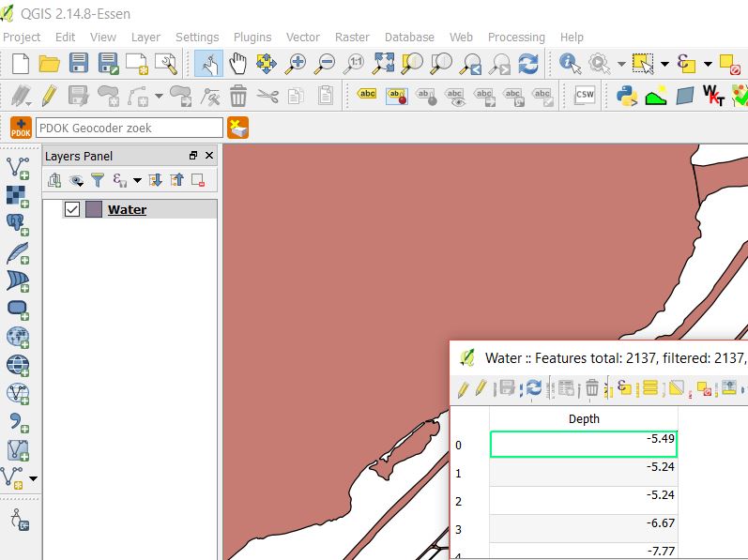Click Save Project floppy disk icon
The image size is (748, 560).
pyautogui.click(x=79, y=64)
